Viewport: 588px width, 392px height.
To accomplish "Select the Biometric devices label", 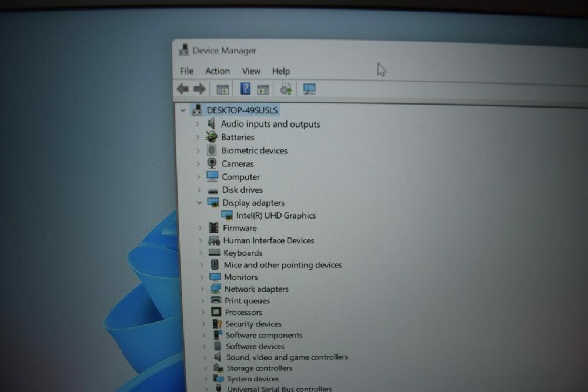I will click(254, 150).
